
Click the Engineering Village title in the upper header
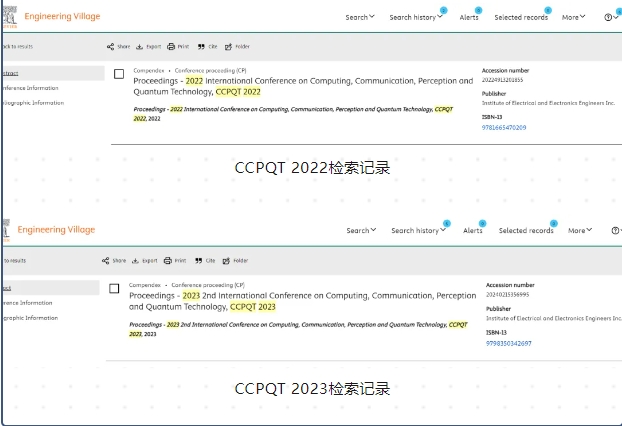[62, 16]
